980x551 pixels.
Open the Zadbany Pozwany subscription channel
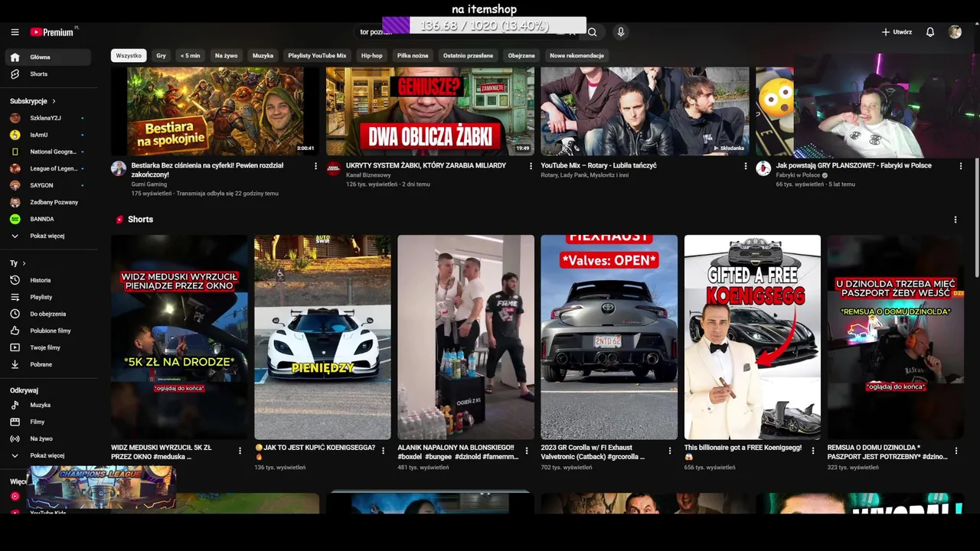coord(47,202)
